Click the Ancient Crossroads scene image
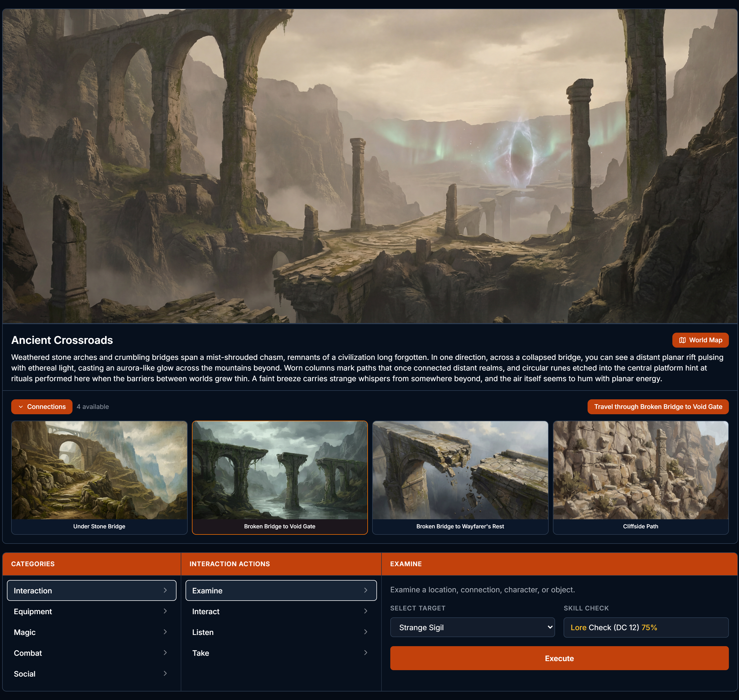Screen dimensions: 739x700 coord(369,166)
